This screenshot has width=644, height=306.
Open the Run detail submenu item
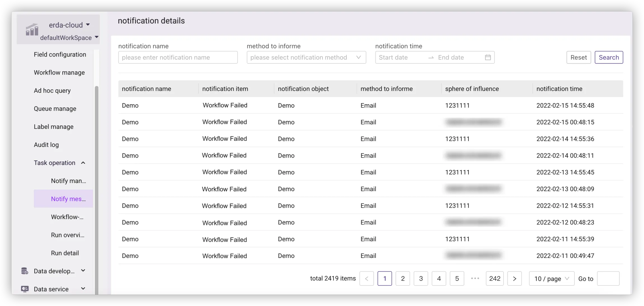coord(65,253)
